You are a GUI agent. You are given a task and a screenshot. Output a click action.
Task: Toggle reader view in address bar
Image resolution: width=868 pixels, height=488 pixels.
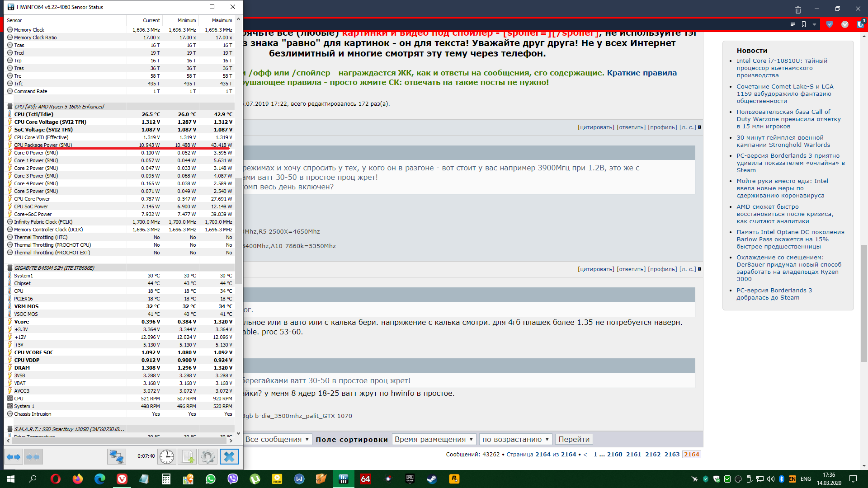793,24
